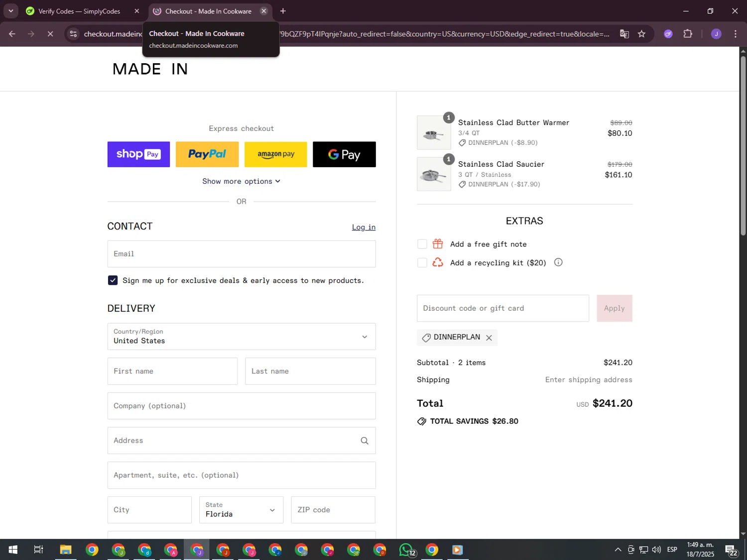Click the Apply discount button
Screen dimensions: 747x560
(615, 308)
